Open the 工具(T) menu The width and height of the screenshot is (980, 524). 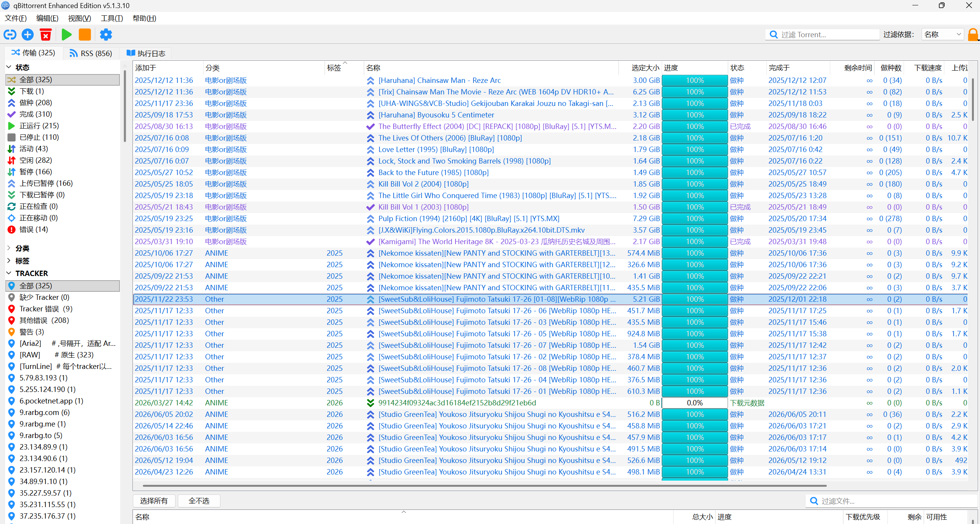pyautogui.click(x=112, y=18)
